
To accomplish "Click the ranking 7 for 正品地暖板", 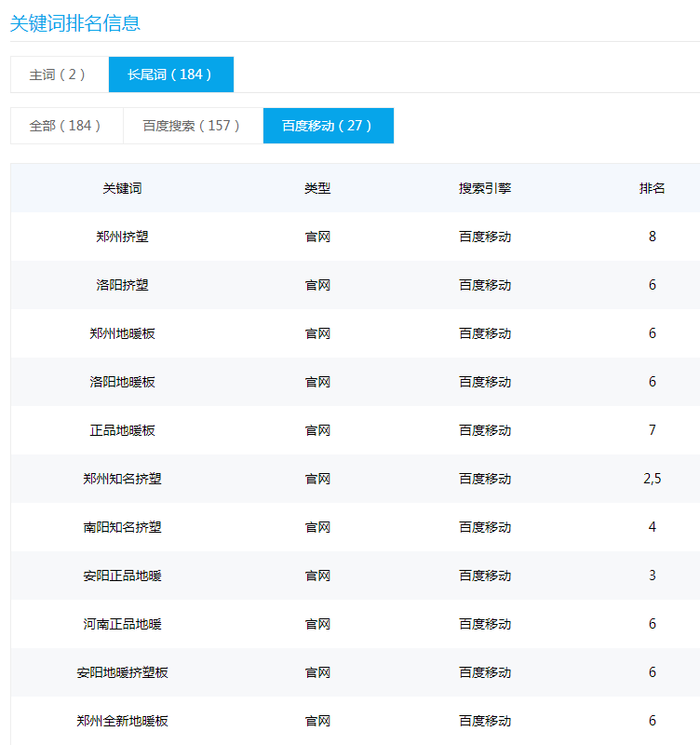I will 652,430.
